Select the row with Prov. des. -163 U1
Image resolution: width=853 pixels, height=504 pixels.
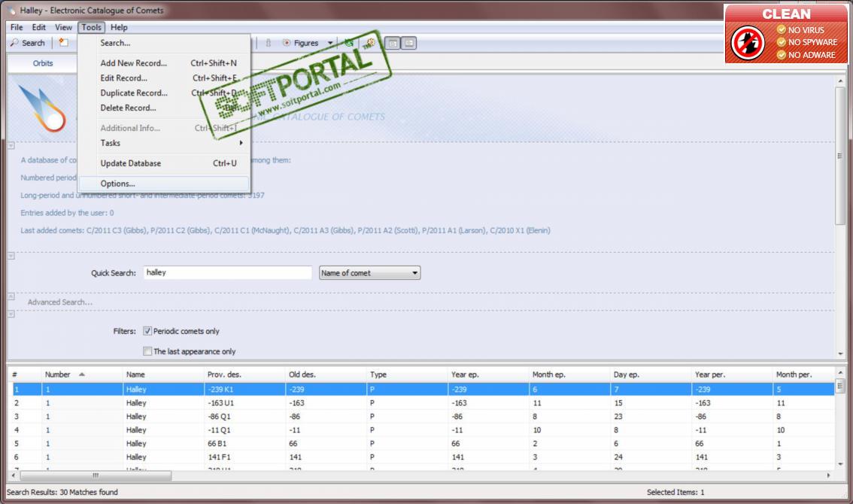pyautogui.click(x=421, y=403)
